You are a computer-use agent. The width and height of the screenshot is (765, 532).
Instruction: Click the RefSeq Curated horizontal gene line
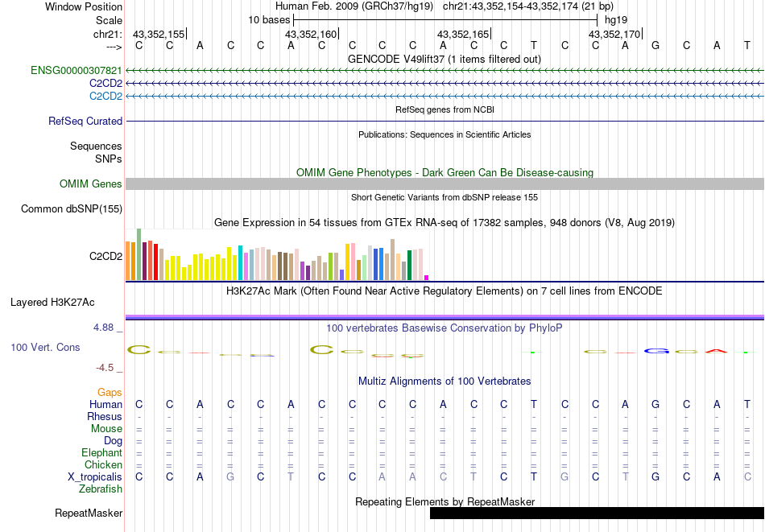point(445,121)
